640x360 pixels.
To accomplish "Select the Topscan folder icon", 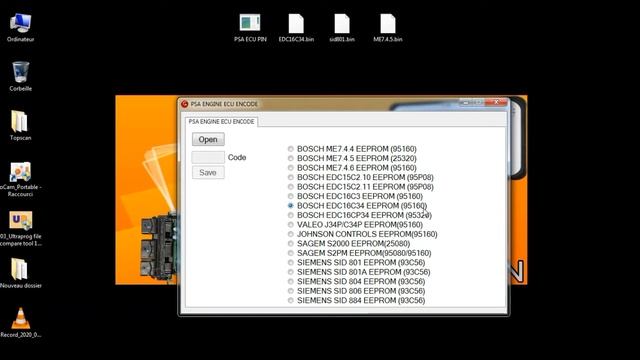I will 20,122.
